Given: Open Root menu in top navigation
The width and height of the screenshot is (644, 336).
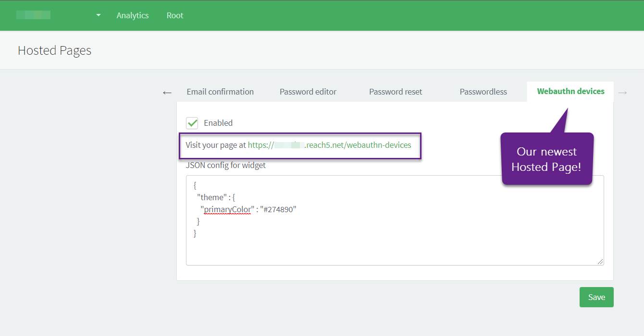Looking at the screenshot, I should pyautogui.click(x=175, y=15).
